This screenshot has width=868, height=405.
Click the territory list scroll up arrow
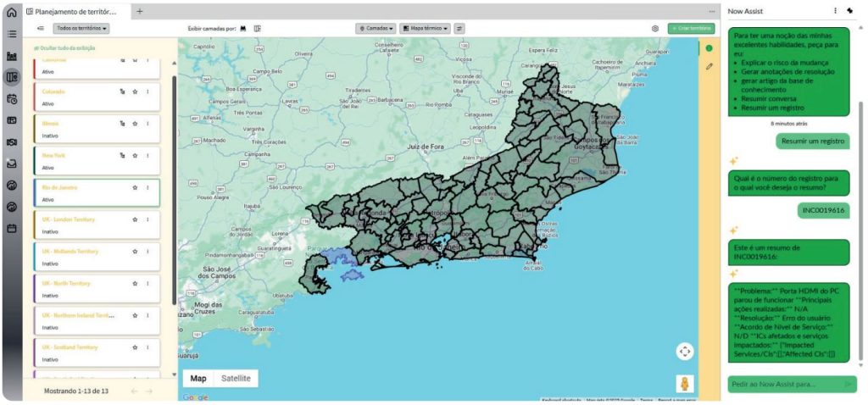(x=175, y=64)
